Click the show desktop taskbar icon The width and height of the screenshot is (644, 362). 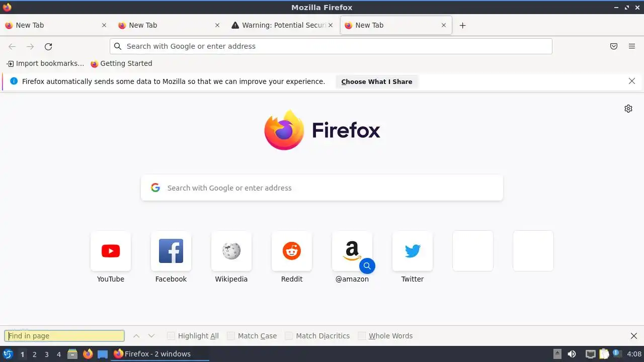coord(103,354)
